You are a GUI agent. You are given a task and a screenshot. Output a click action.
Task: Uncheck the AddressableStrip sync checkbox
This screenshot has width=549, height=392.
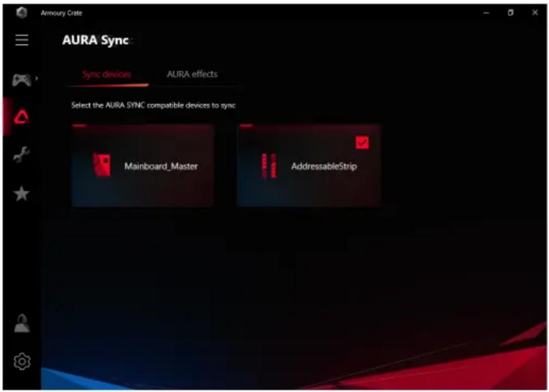[362, 143]
